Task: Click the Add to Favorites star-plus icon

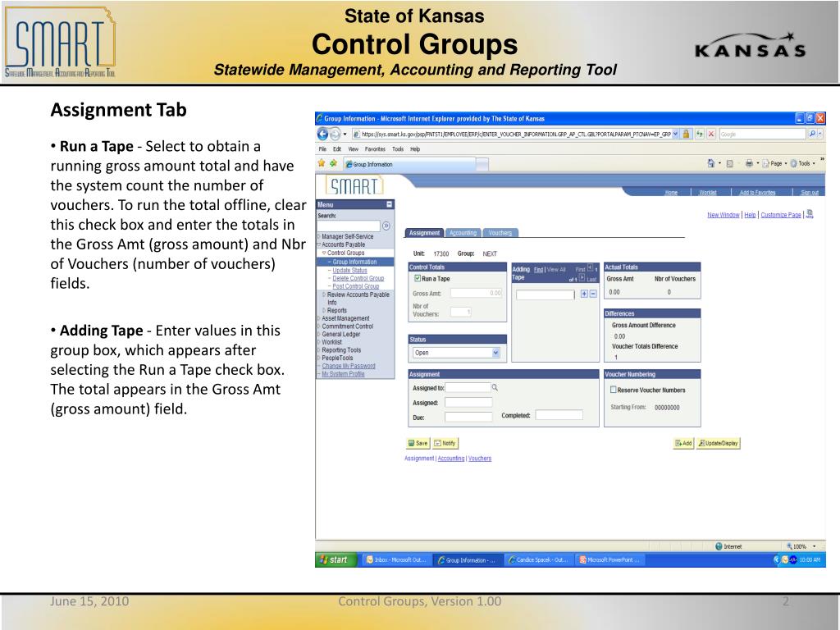Action: click(x=333, y=163)
